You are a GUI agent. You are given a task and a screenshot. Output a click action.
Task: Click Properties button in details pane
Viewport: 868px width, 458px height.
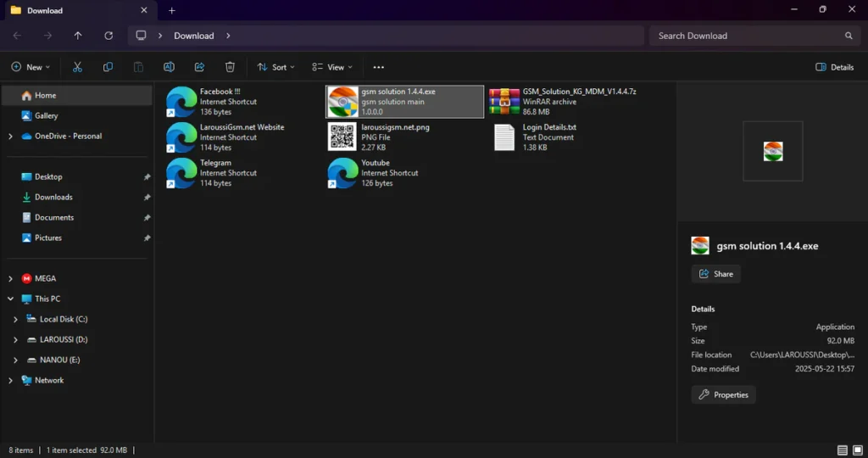coord(724,395)
